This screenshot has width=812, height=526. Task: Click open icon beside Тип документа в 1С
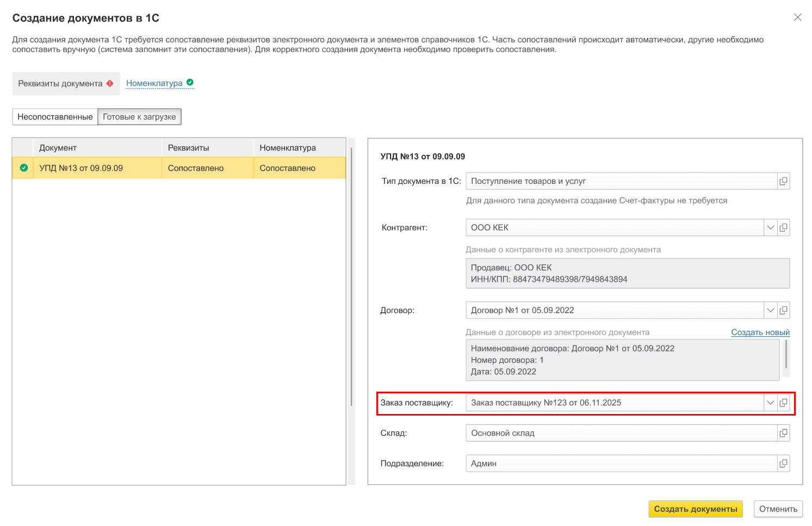783,181
